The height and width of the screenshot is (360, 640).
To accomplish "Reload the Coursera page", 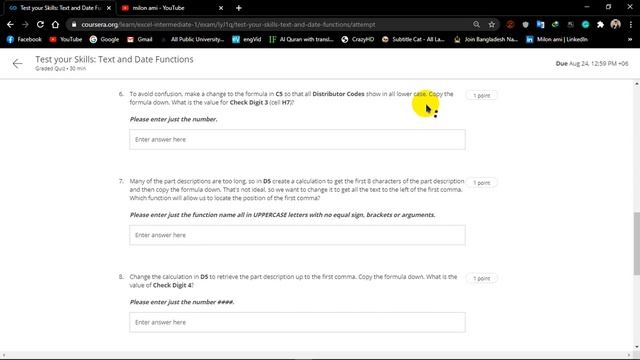I will [40, 24].
